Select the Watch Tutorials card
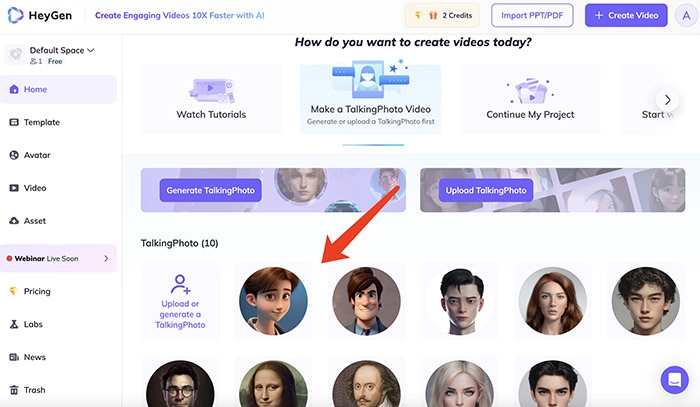700x407 pixels. 211,100
